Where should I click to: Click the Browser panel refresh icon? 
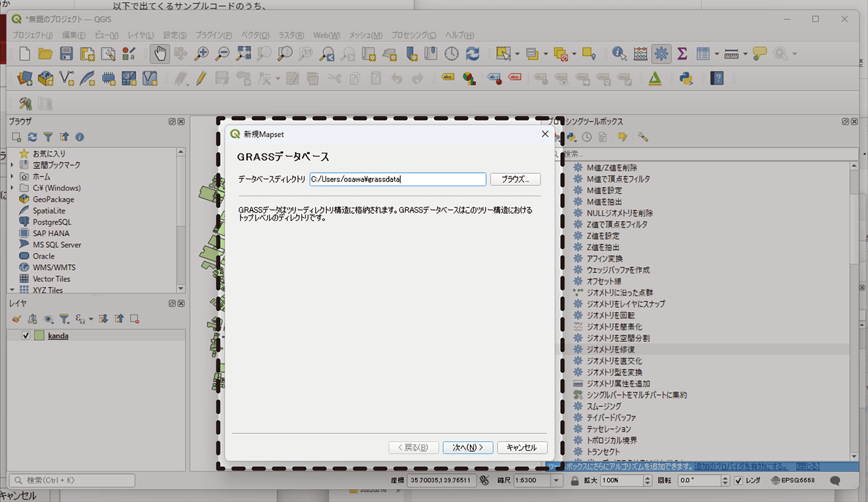(32, 137)
